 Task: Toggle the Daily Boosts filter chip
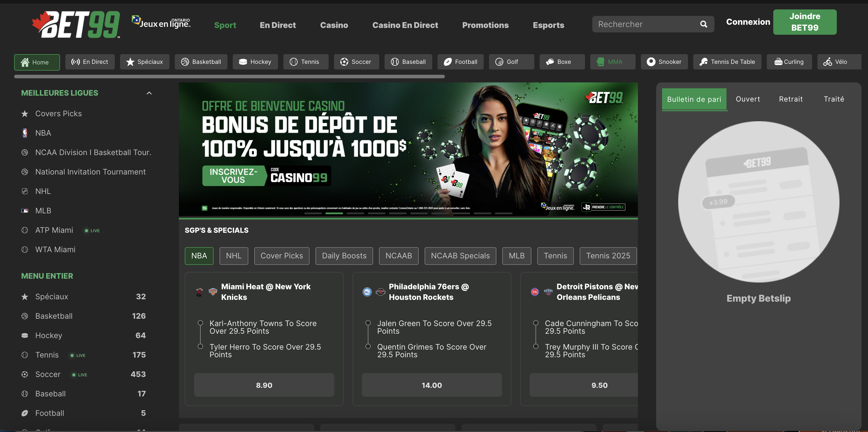[x=344, y=256]
